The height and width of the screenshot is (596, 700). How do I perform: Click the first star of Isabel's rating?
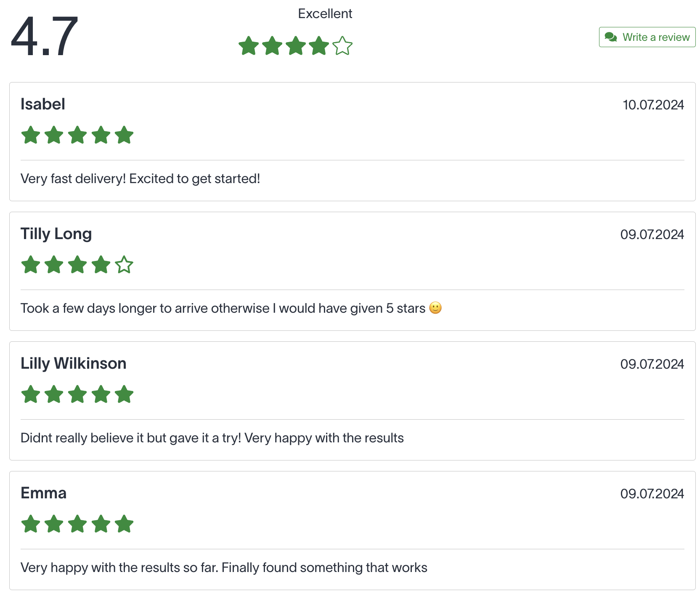[30, 135]
